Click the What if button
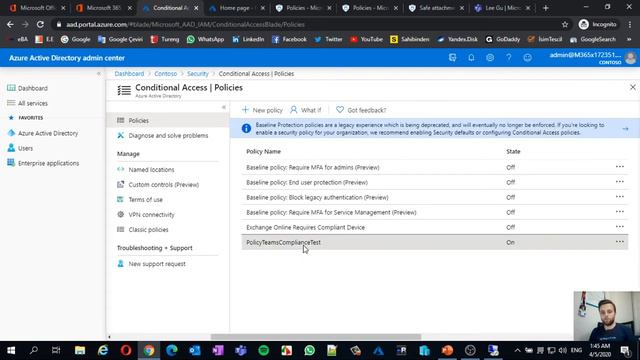 click(x=306, y=110)
